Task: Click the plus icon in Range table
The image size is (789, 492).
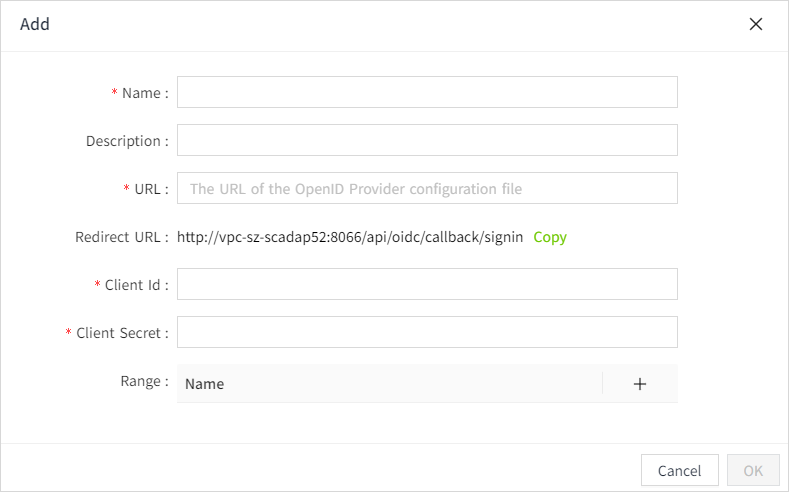Action: [640, 384]
